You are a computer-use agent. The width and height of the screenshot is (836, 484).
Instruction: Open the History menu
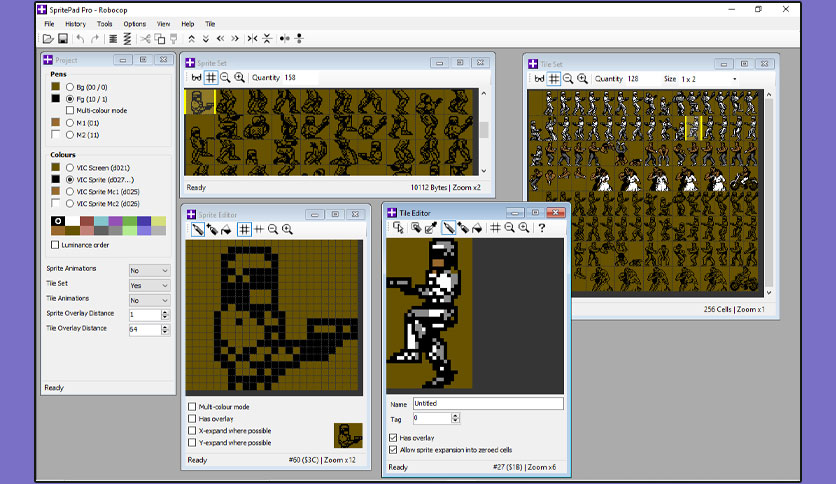[75, 24]
